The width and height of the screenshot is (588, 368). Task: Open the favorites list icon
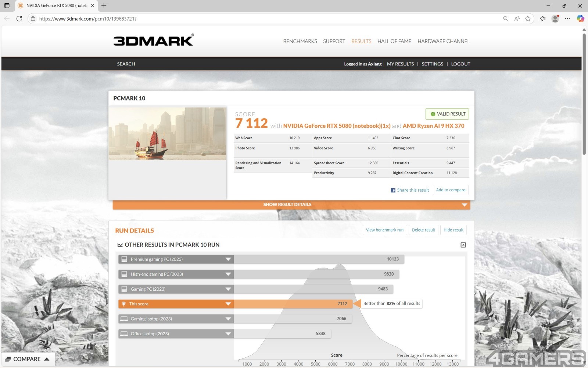click(543, 19)
